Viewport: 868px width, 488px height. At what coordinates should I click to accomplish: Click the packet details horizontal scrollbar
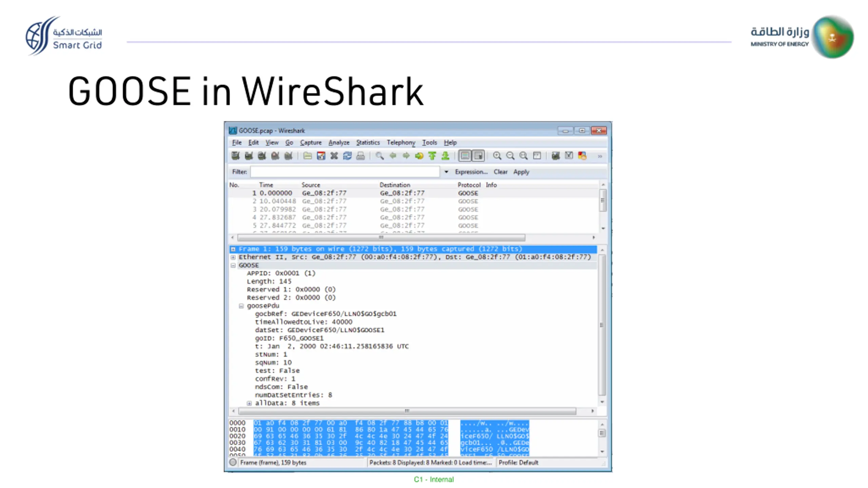tap(407, 411)
